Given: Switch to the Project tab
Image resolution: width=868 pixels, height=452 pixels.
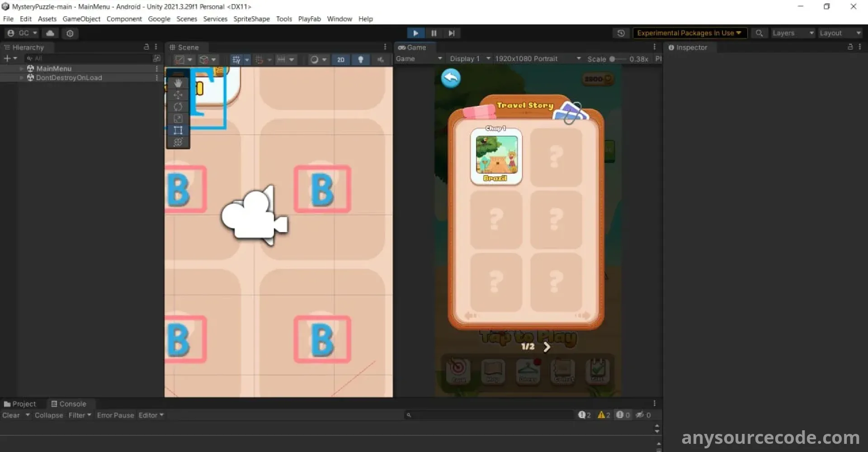Looking at the screenshot, I should pyautogui.click(x=20, y=404).
